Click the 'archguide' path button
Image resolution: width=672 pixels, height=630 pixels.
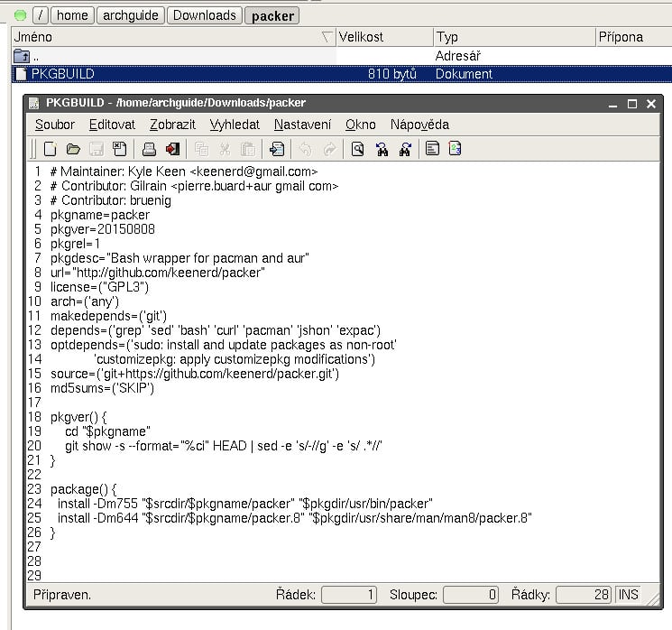(x=131, y=15)
